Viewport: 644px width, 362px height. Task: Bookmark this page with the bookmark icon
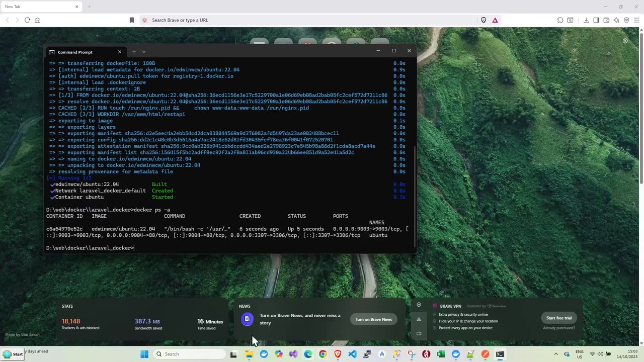tap(132, 20)
